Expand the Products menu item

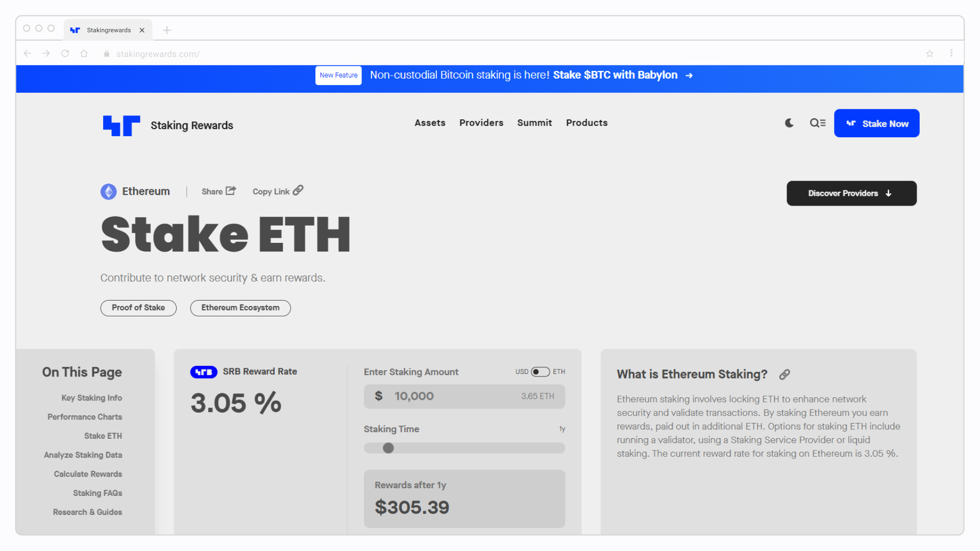point(586,122)
